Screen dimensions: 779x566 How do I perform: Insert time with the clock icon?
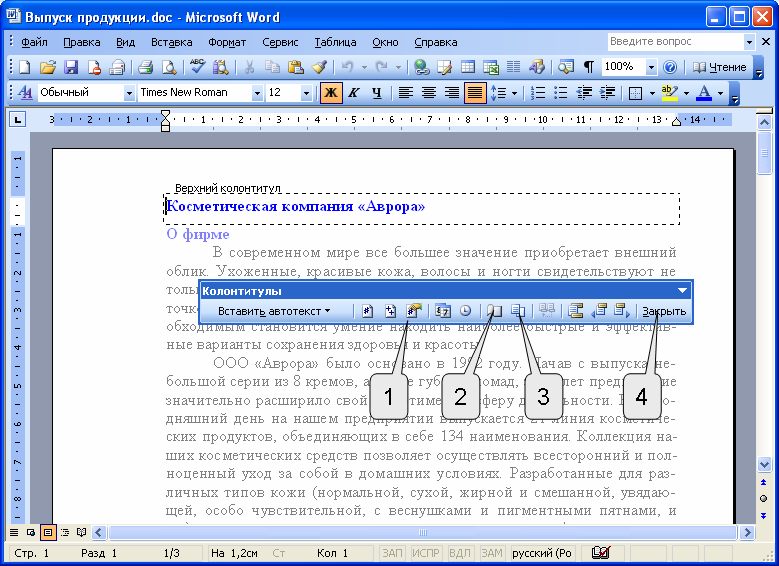[466, 311]
